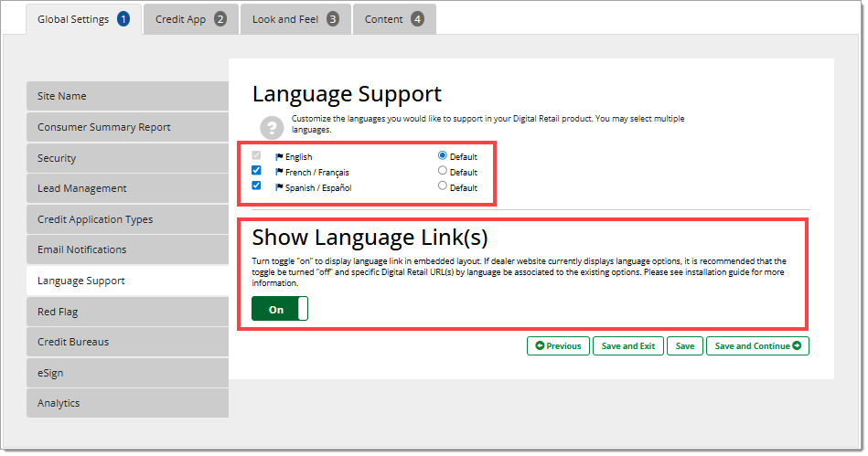Set French as the default language
Image resolution: width=868 pixels, height=456 pixels.
pos(443,171)
